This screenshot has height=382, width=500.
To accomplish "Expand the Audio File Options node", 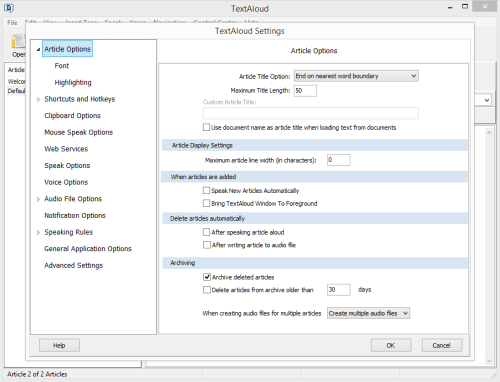I will pos(38,199).
